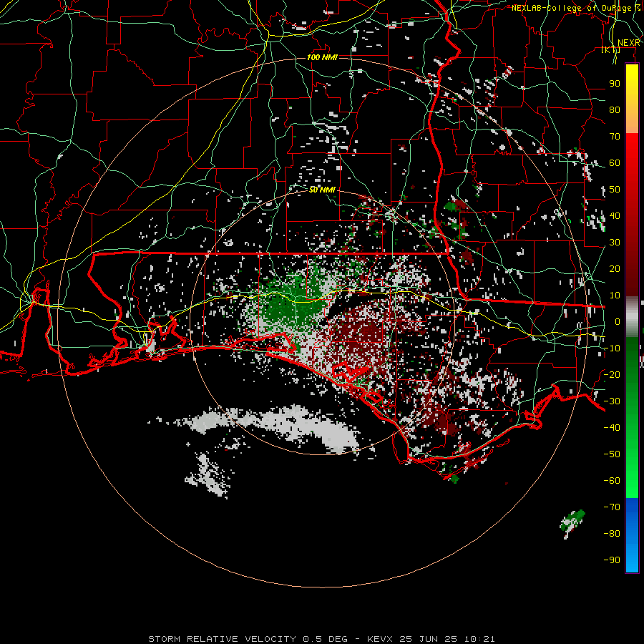Viewport: 644px width, 644px height.
Task: Select the 80 value on velocity scale
Action: point(615,109)
